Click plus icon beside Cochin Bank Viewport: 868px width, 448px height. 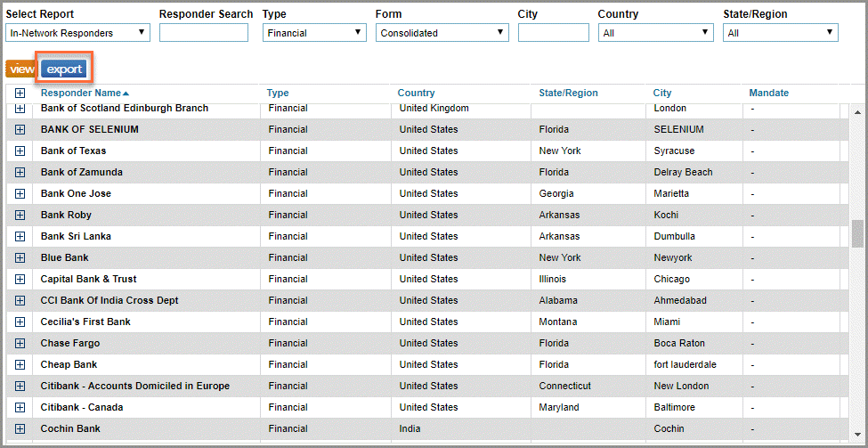20,428
